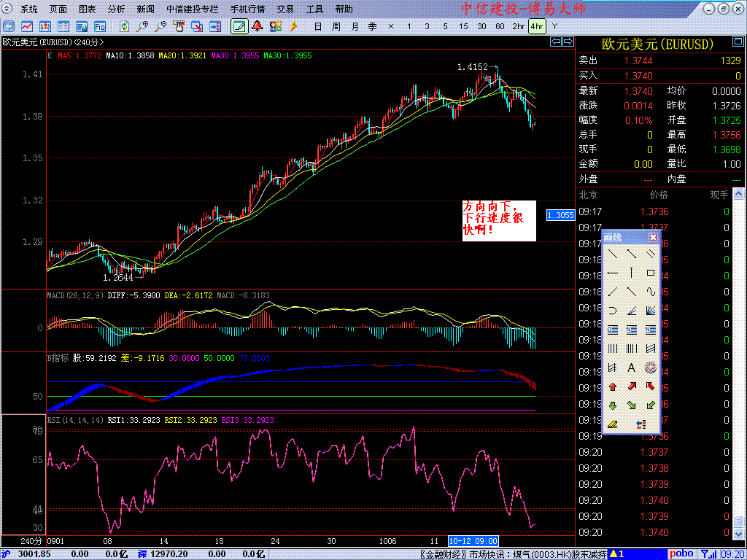Click the left arrow above the chart
The image size is (747, 560).
(x=556, y=42)
